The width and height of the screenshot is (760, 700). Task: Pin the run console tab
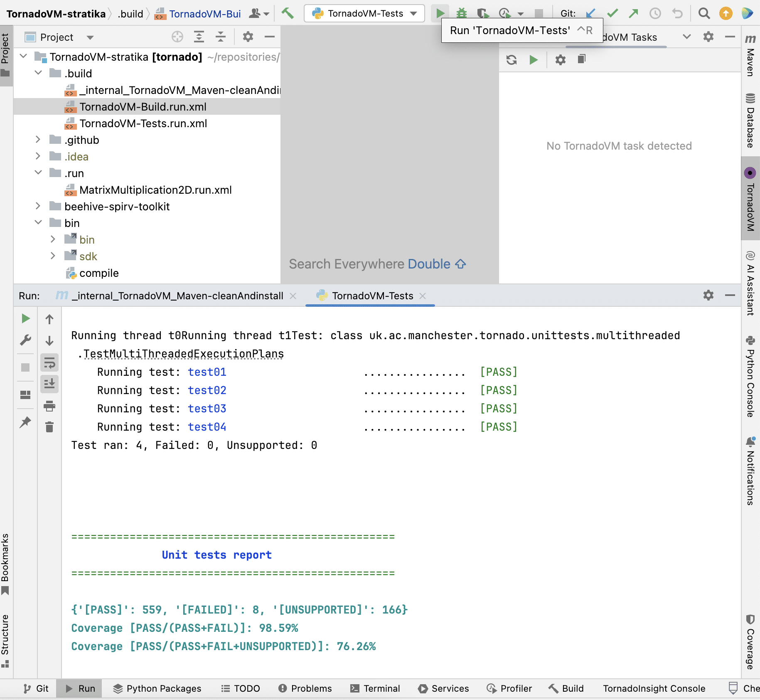coord(25,423)
